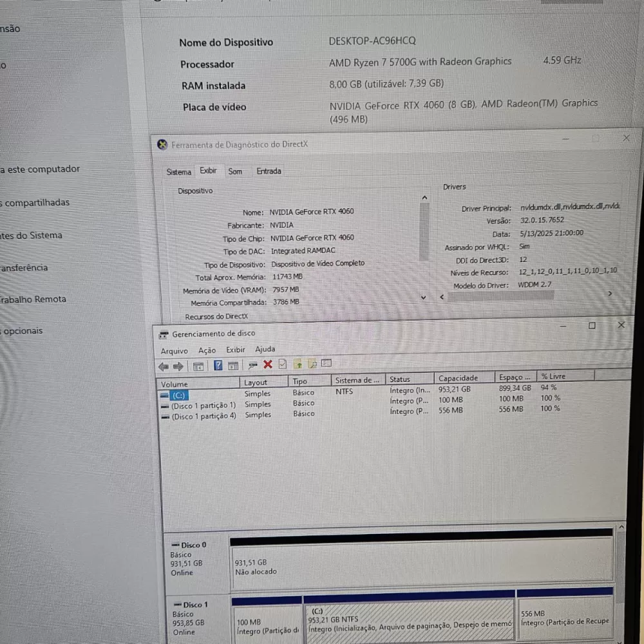644x644 pixels.
Task: Open 'compartilhadas' link in Settings sidebar
Action: pyautogui.click(x=35, y=202)
